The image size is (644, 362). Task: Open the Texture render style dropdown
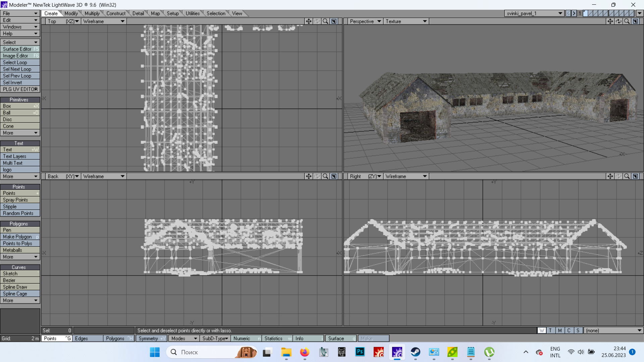point(406,21)
